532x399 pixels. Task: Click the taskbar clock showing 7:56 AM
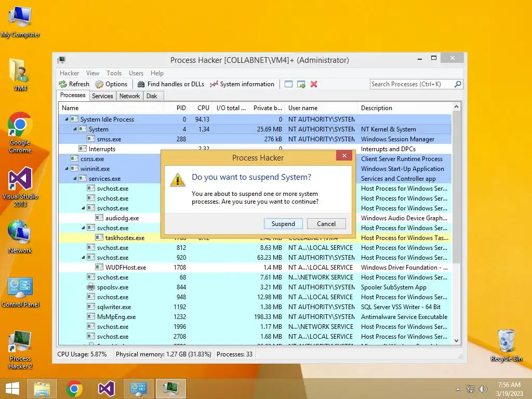(x=509, y=389)
